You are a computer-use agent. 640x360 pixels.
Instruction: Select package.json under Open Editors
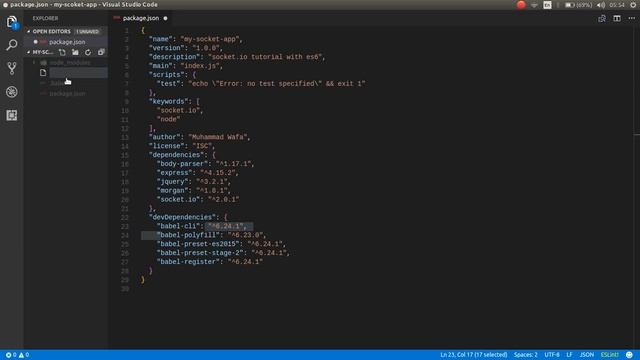point(67,42)
